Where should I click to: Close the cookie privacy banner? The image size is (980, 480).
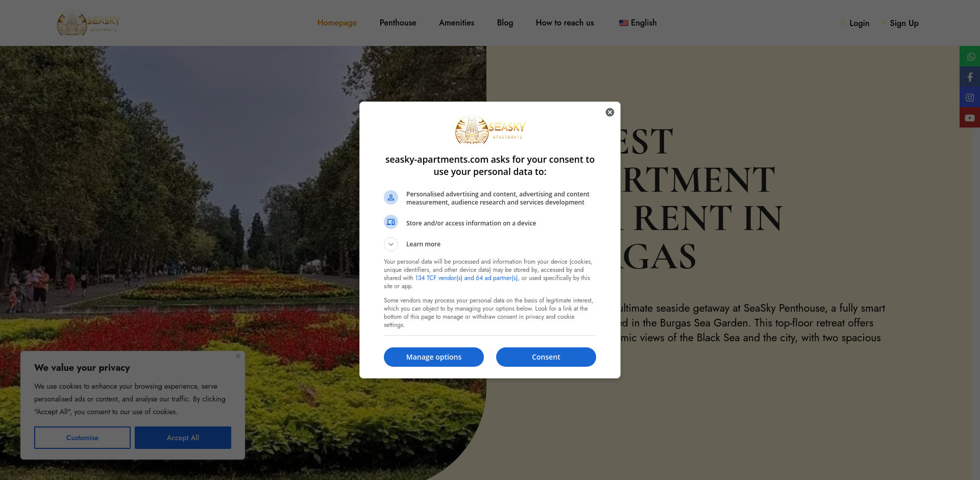pyautogui.click(x=238, y=356)
